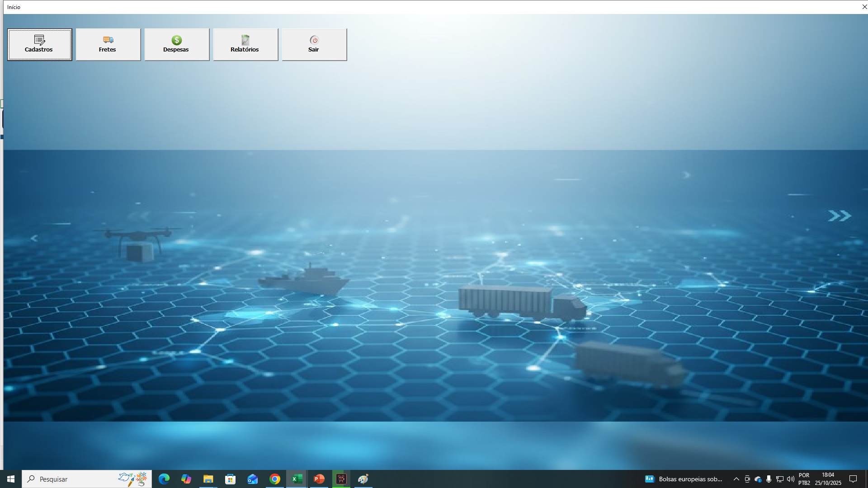Click the Fretes truck button
The width and height of the screenshot is (868, 488).
click(x=108, y=44)
